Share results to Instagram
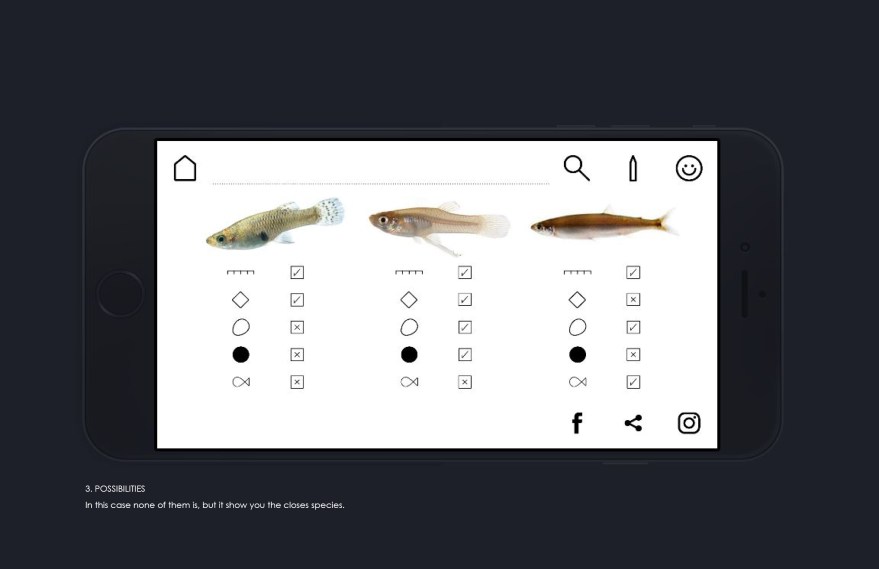Image resolution: width=879 pixels, height=569 pixels. tap(689, 423)
